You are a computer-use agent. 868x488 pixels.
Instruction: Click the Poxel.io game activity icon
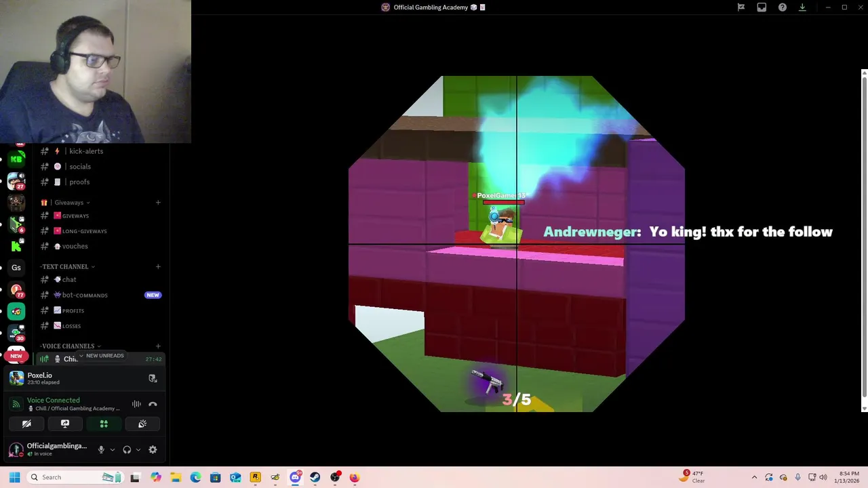(x=16, y=378)
